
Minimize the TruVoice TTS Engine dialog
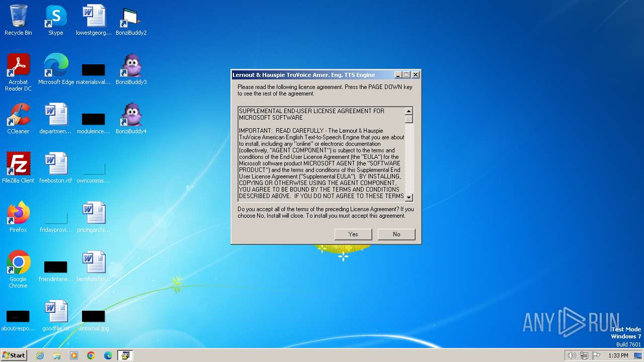[398, 75]
